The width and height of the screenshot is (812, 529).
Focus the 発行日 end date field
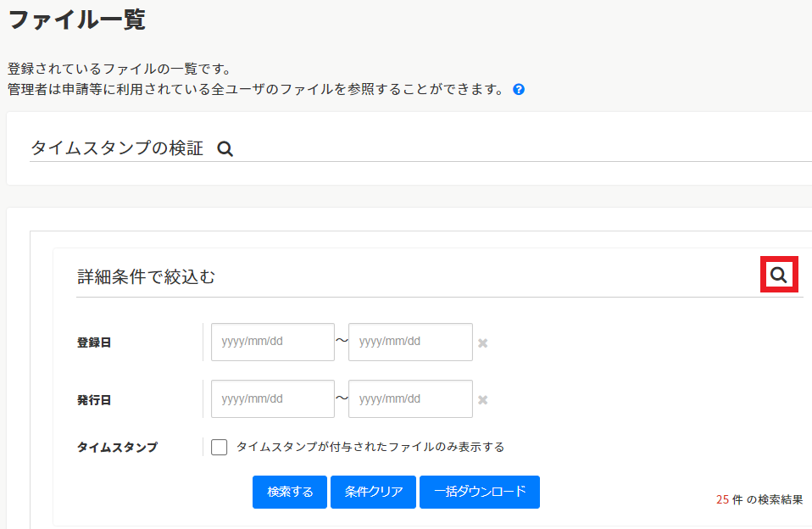(x=410, y=399)
